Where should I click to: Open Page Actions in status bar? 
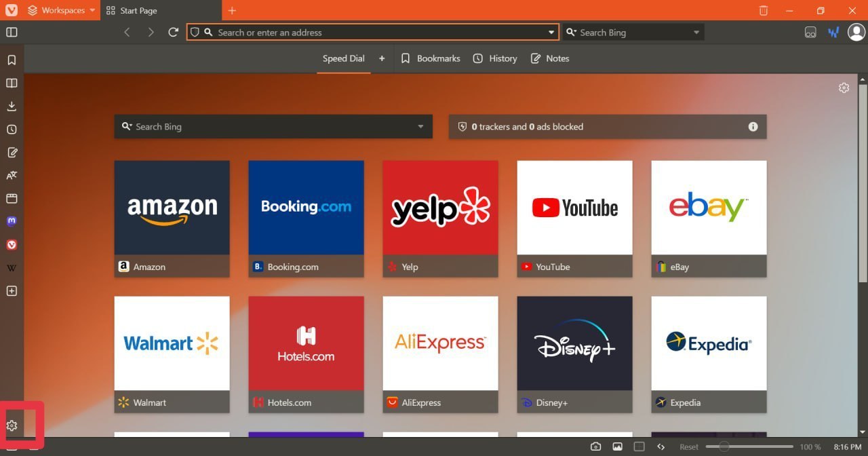660,446
